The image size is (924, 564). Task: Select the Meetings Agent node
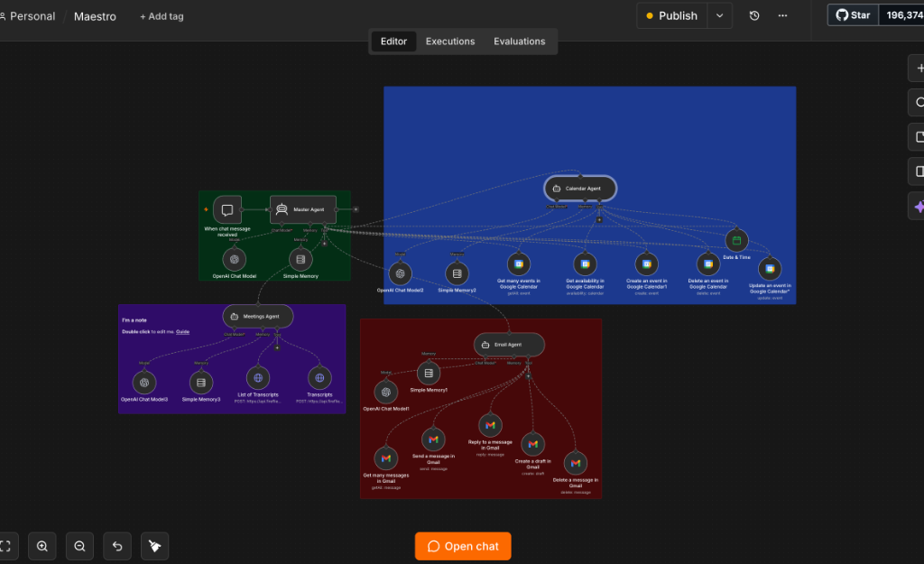257,317
